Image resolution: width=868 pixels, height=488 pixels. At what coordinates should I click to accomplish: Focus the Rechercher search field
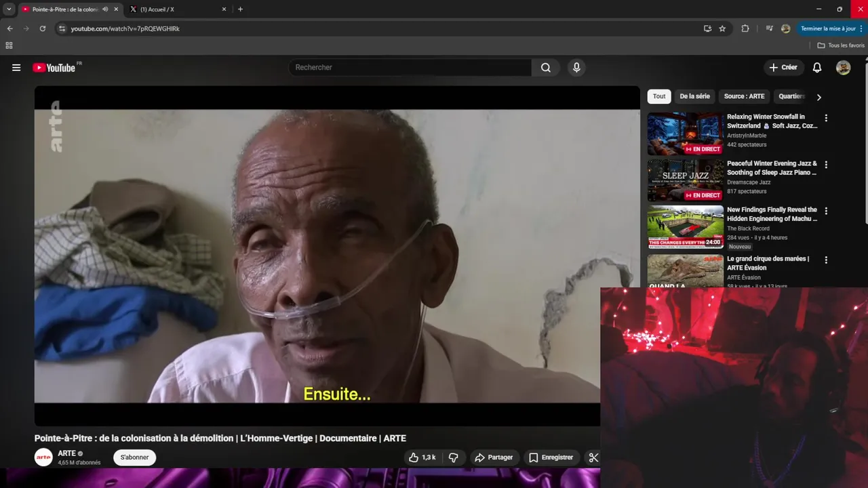point(410,68)
